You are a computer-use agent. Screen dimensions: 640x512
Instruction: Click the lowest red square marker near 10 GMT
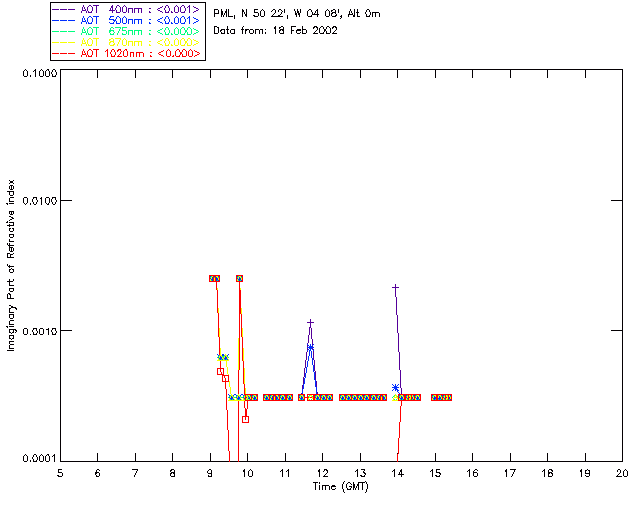tap(245, 419)
